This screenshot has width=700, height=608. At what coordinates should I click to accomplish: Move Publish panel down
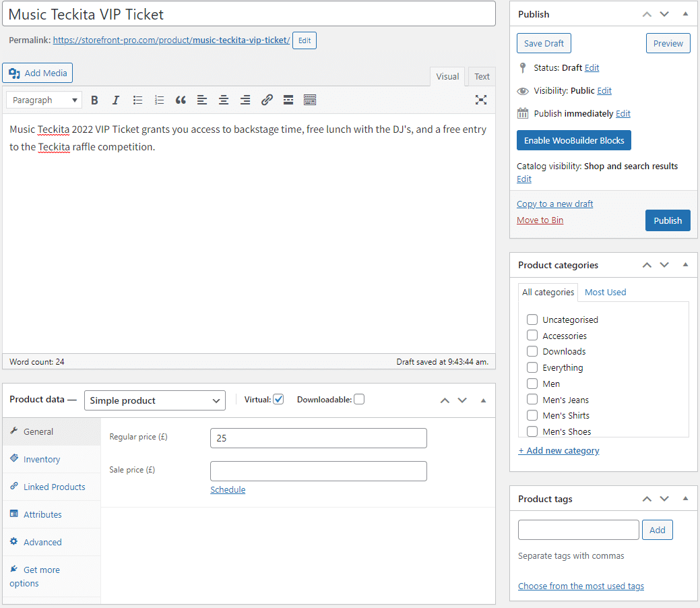click(x=664, y=14)
